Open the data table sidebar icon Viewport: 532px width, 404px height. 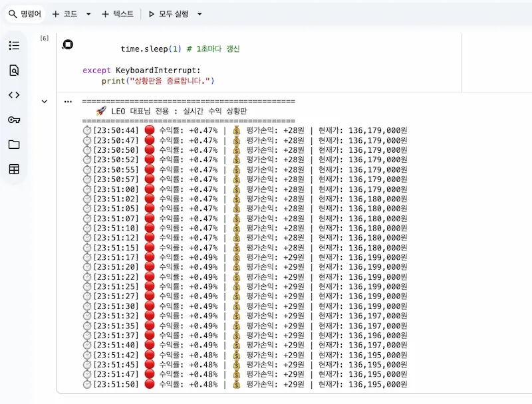point(14,169)
